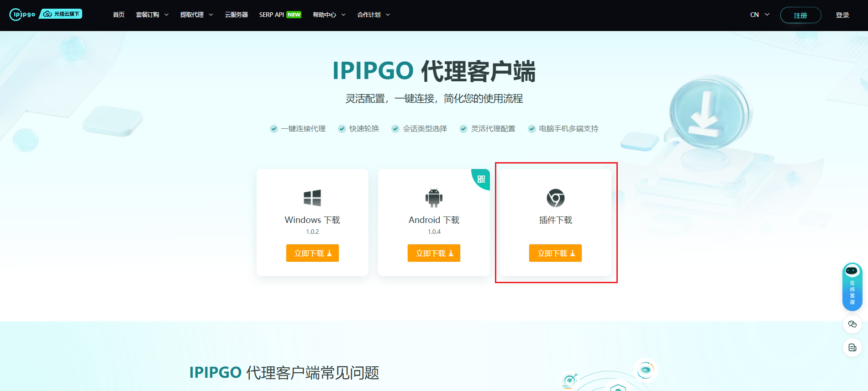Click the ipipgo logo in header

[22, 15]
